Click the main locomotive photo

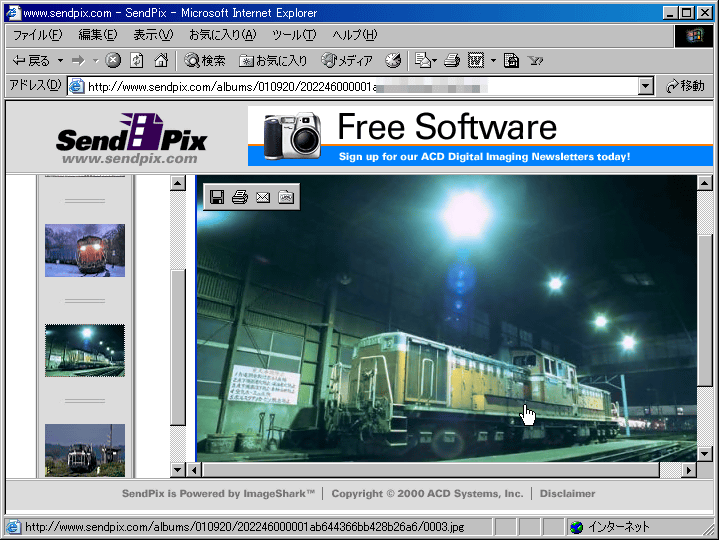click(446, 319)
